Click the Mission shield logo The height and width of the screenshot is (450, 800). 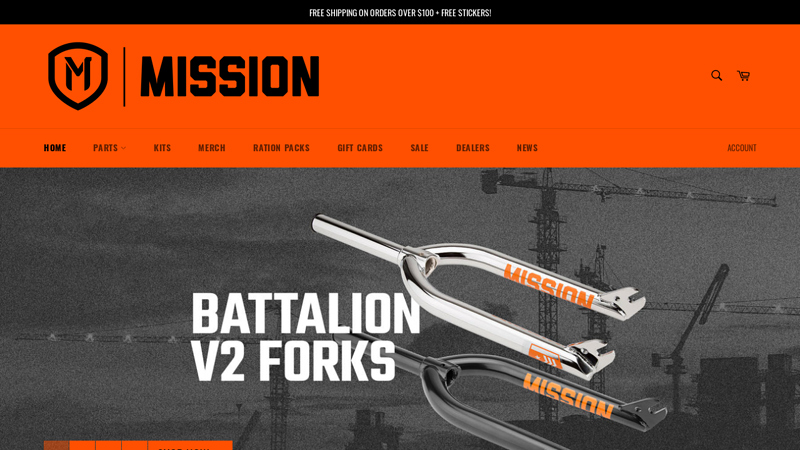[78, 76]
